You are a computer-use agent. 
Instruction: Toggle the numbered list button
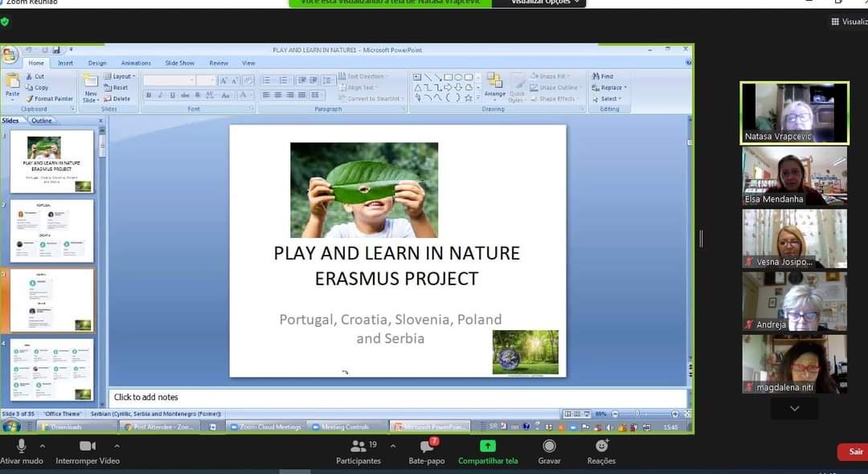point(284,81)
